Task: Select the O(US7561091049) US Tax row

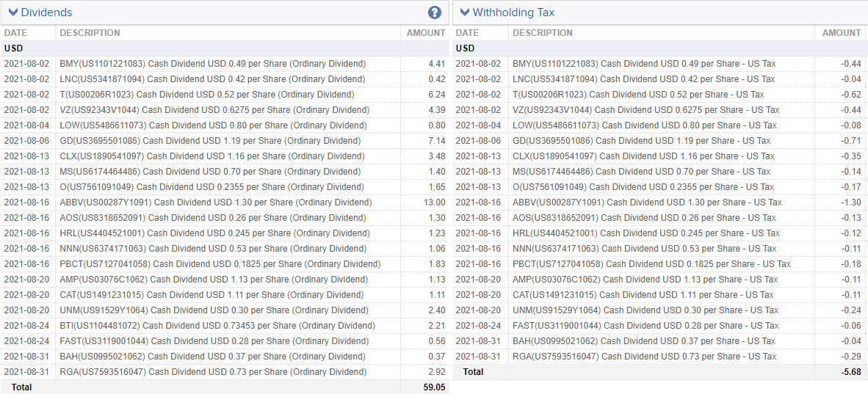Action: coord(660,188)
